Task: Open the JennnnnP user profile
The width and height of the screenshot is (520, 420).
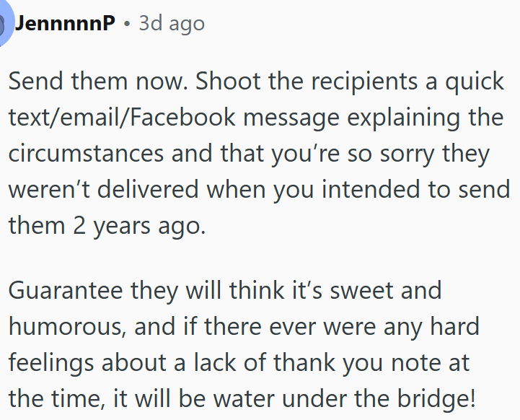Action: point(65,24)
